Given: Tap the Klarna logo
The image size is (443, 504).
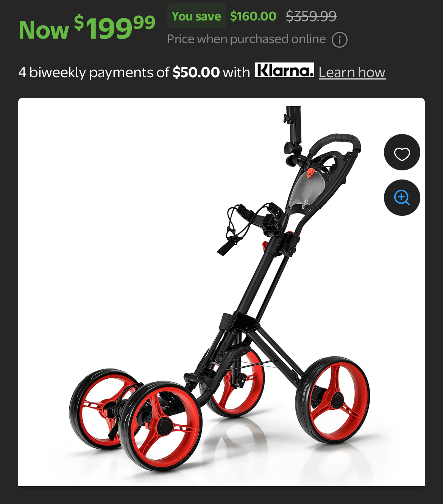Looking at the screenshot, I should point(284,70).
